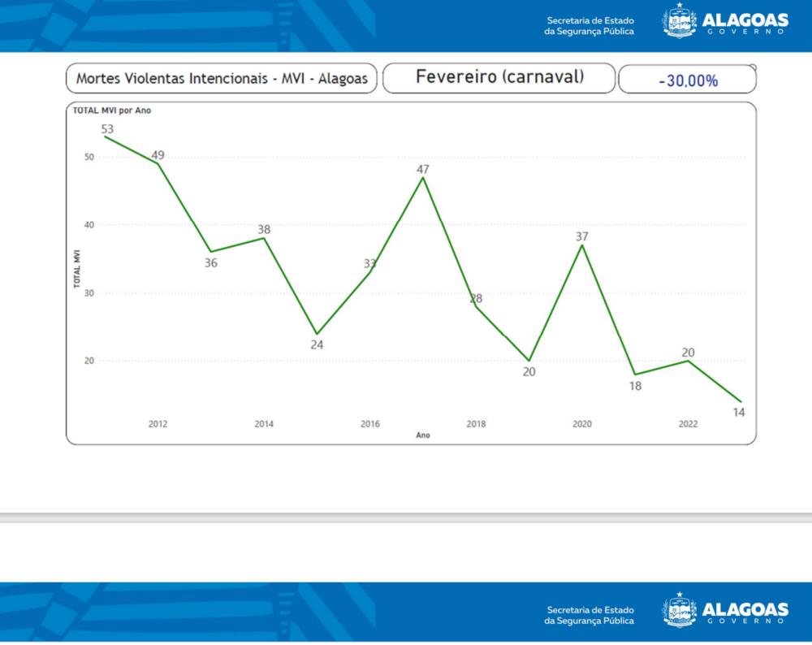Click the 2016 tick on the year axis
The image size is (812, 645).
click(369, 424)
